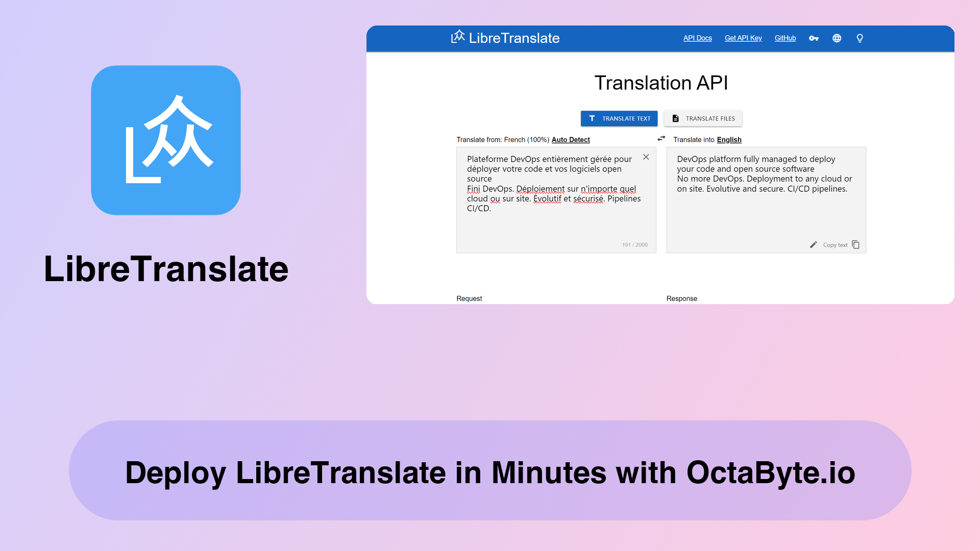The height and width of the screenshot is (551, 980).
Task: Open the Get API Key link
Action: (x=743, y=38)
